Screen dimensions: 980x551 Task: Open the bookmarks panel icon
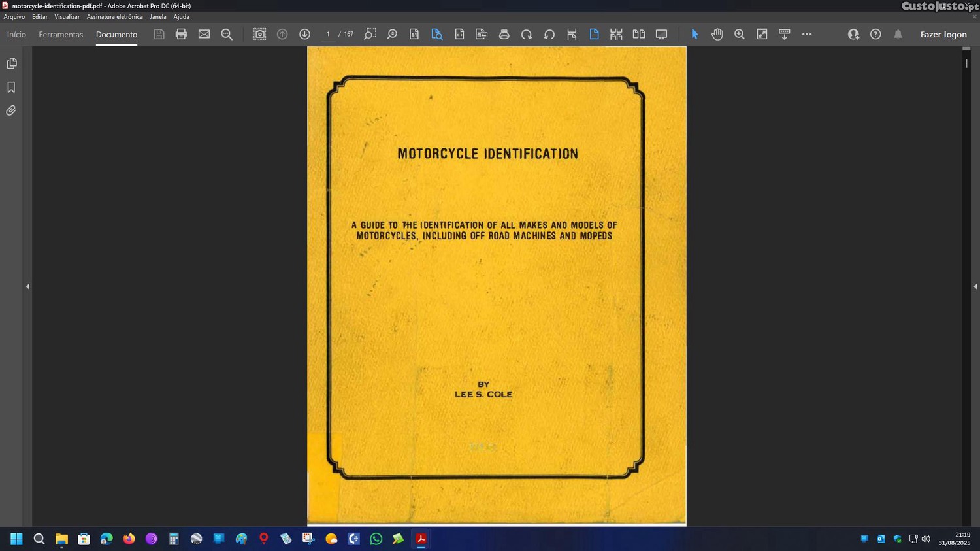[x=11, y=87]
